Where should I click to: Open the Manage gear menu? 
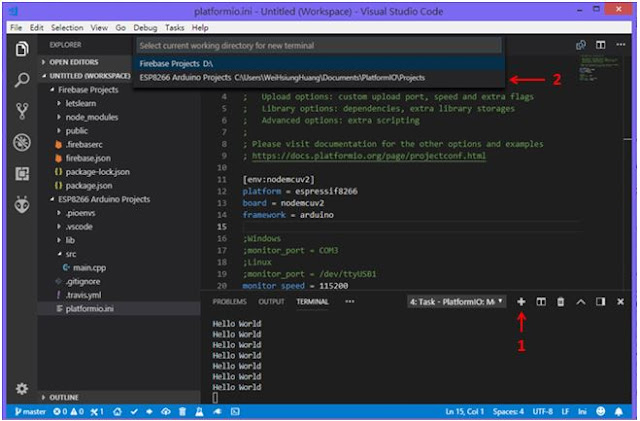click(22, 388)
